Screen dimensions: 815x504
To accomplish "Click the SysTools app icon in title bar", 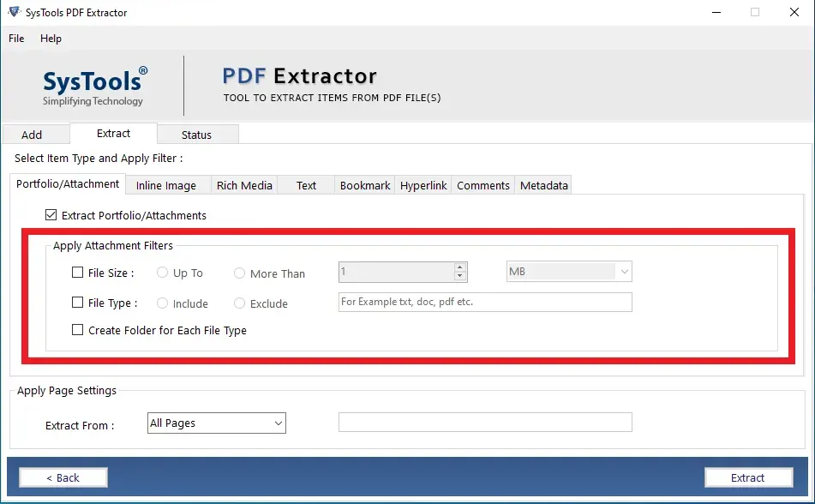I will 14,11.
